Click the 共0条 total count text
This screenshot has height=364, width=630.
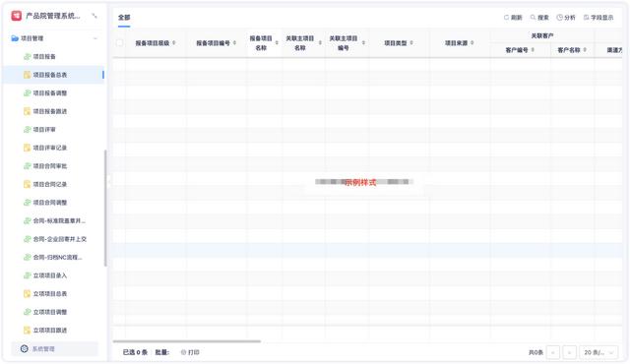pos(535,352)
